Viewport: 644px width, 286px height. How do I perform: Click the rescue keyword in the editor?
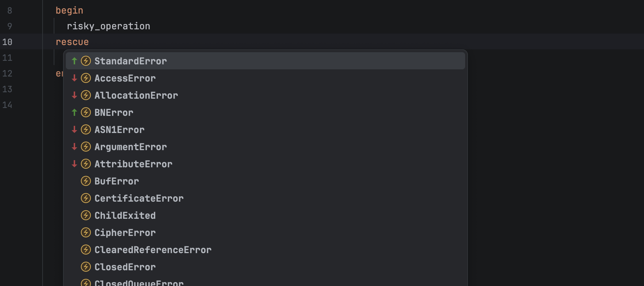[x=72, y=42]
